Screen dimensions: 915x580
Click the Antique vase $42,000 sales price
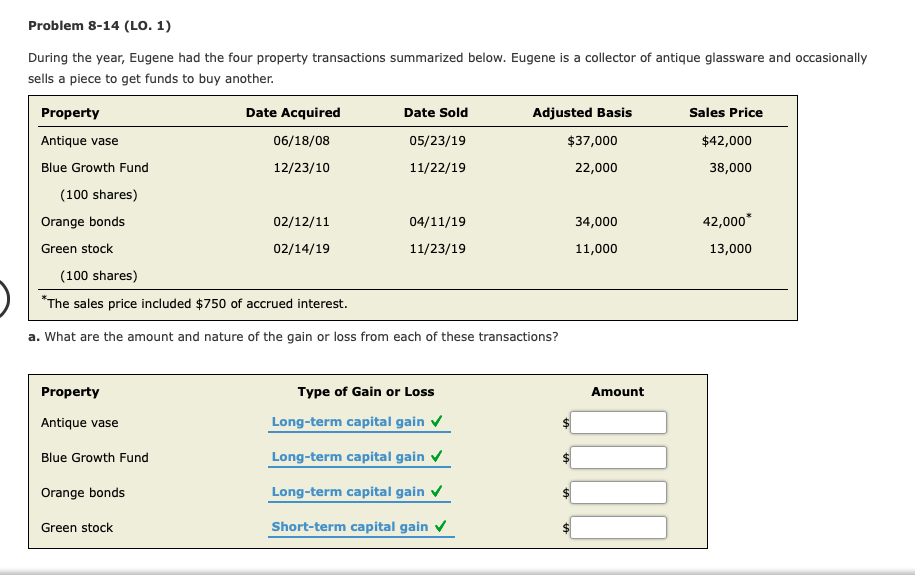(x=727, y=141)
